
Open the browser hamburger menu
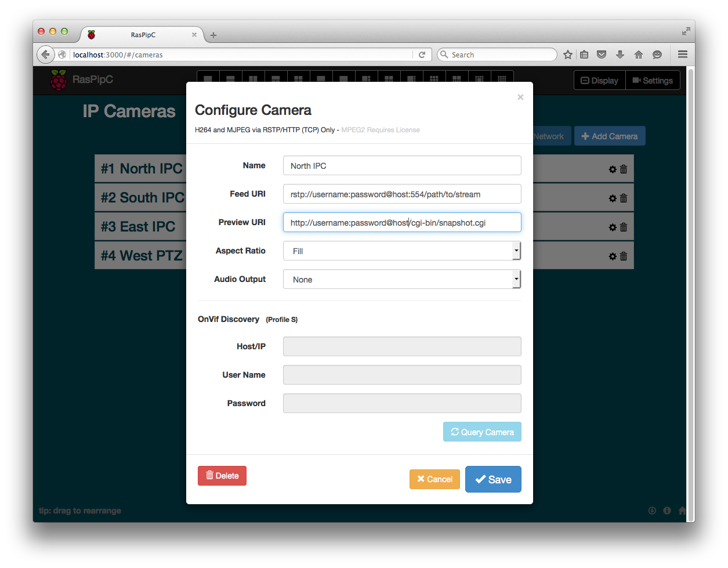point(683,55)
